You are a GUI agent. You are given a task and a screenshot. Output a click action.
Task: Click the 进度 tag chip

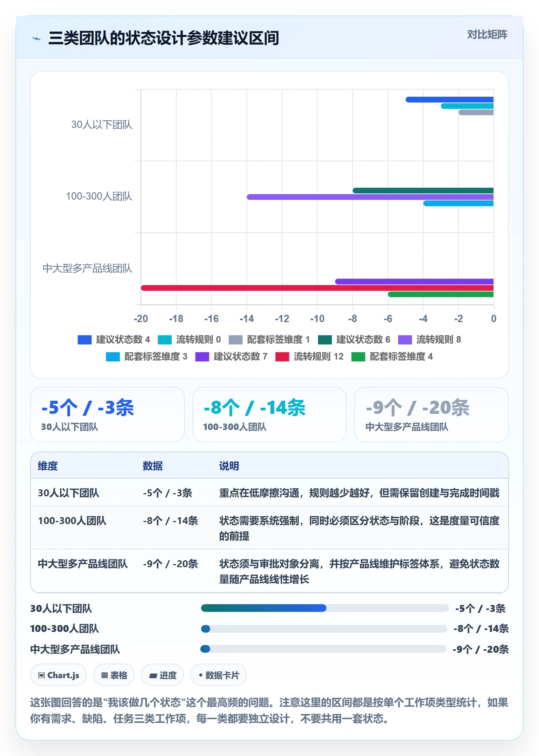tap(162, 675)
